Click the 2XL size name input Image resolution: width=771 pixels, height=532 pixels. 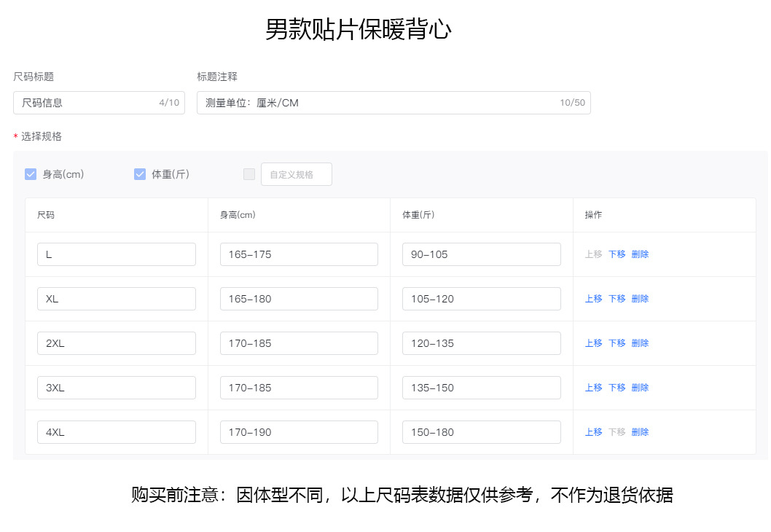point(116,343)
